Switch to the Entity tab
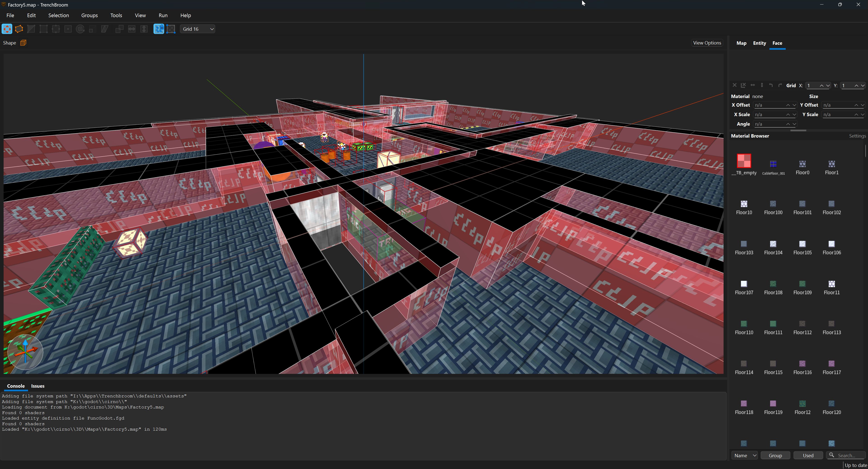This screenshot has width=868, height=469. 759,43
